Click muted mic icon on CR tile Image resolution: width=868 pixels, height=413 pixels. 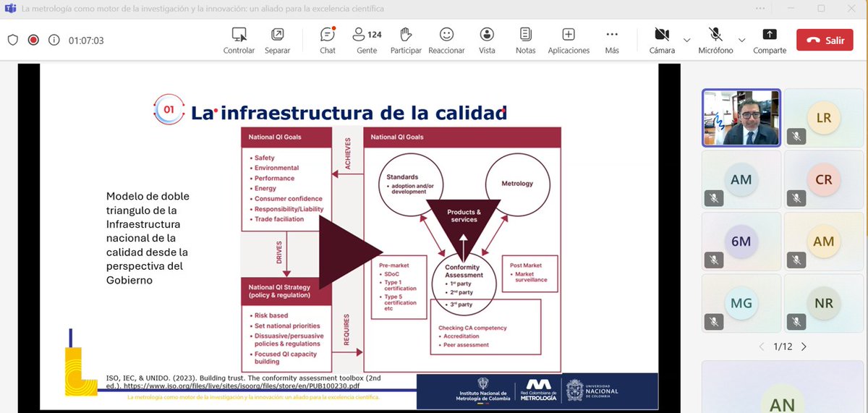click(797, 197)
